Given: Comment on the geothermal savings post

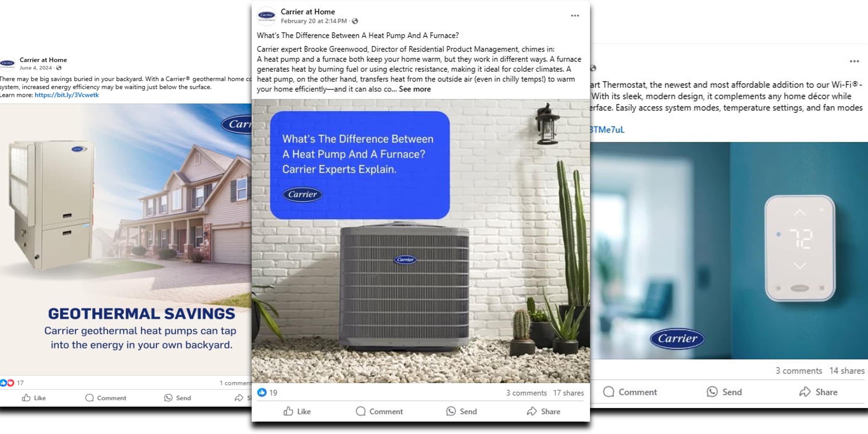Looking at the screenshot, I should tap(106, 398).
